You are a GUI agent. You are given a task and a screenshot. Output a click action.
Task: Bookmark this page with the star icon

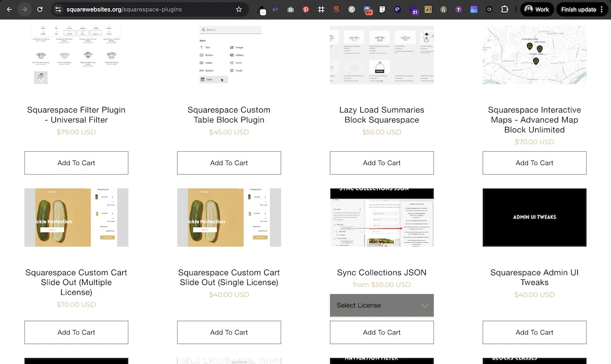click(239, 9)
